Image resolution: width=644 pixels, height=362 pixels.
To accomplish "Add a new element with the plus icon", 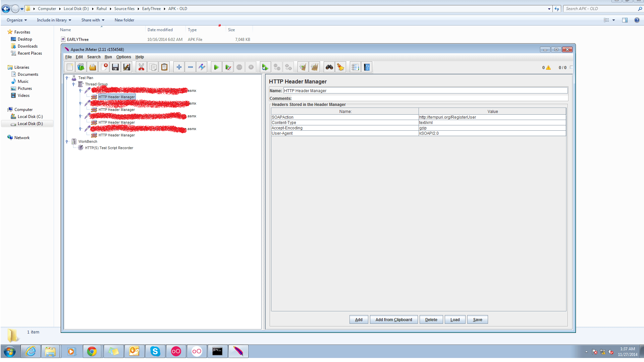I will click(x=179, y=67).
